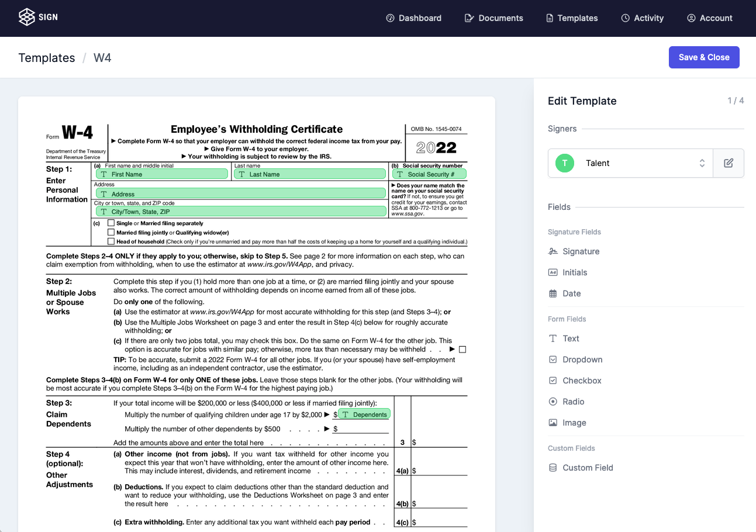The image size is (756, 532).
Task: Open Documents in the top menu
Action: 494,18
